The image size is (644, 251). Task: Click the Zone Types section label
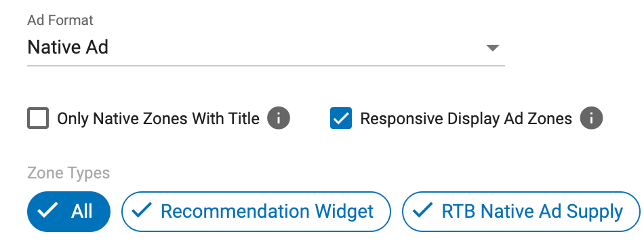tap(68, 173)
